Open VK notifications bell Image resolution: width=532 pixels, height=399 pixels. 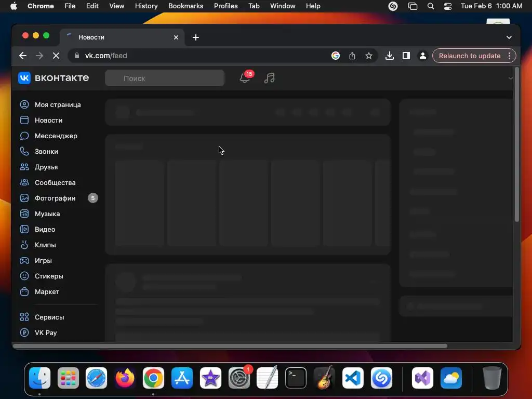click(x=245, y=78)
